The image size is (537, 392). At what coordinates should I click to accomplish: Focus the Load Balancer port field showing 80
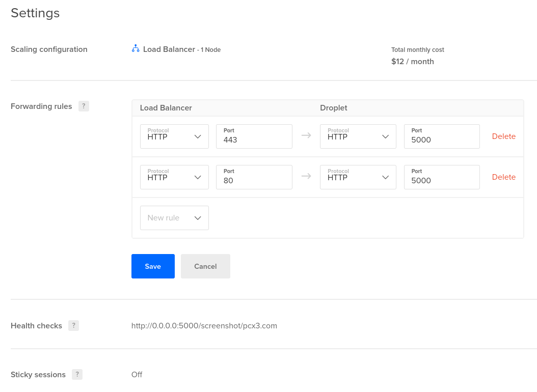254,177
